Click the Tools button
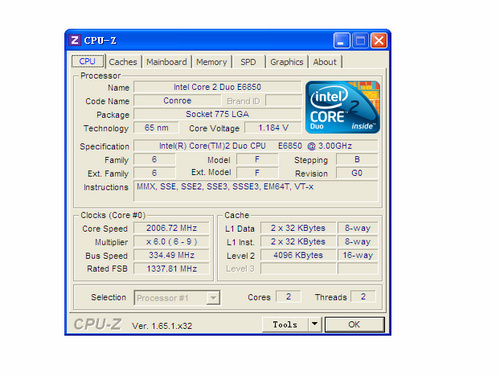 [285, 324]
